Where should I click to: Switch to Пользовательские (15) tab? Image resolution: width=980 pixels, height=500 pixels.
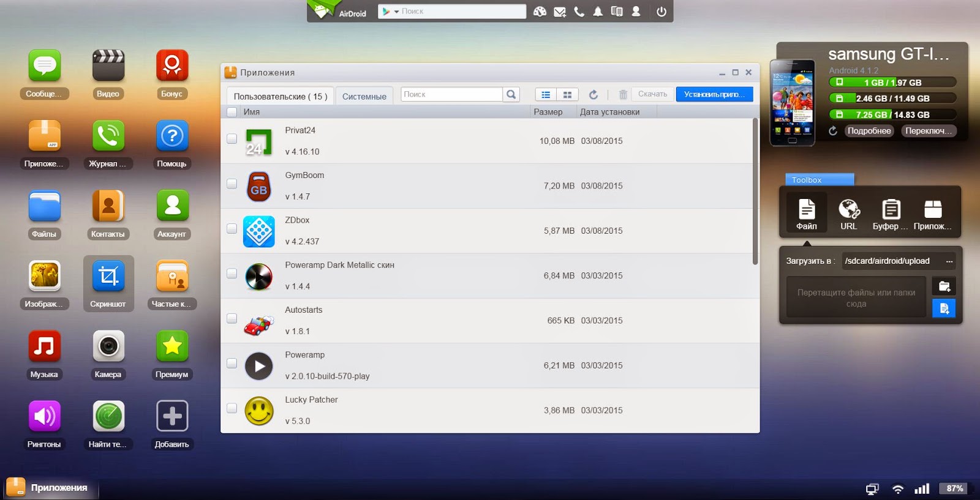281,96
